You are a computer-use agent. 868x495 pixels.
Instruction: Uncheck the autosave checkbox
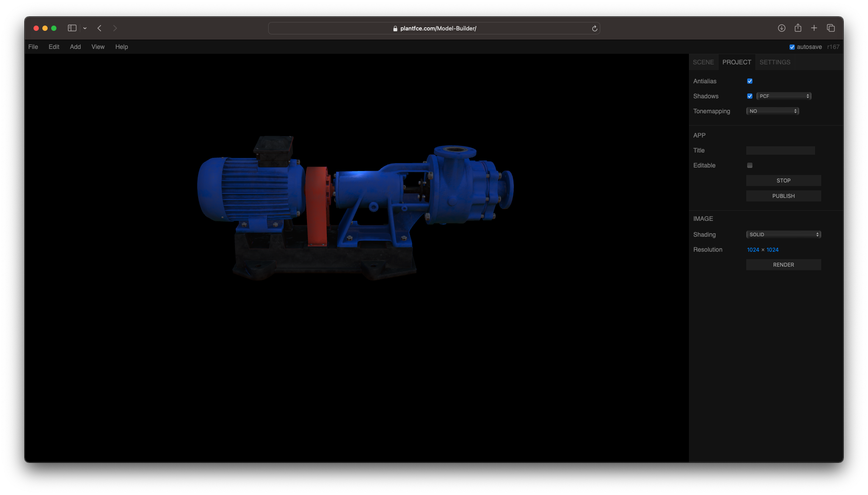(792, 47)
